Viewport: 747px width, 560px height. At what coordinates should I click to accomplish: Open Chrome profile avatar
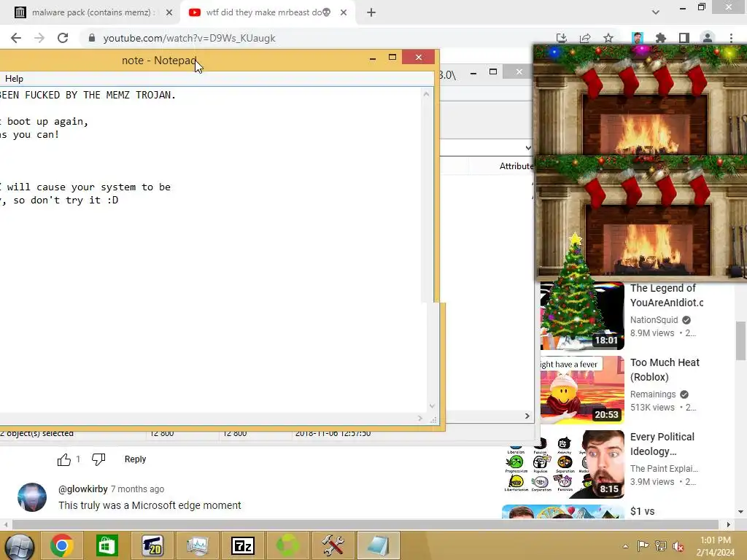tap(708, 38)
